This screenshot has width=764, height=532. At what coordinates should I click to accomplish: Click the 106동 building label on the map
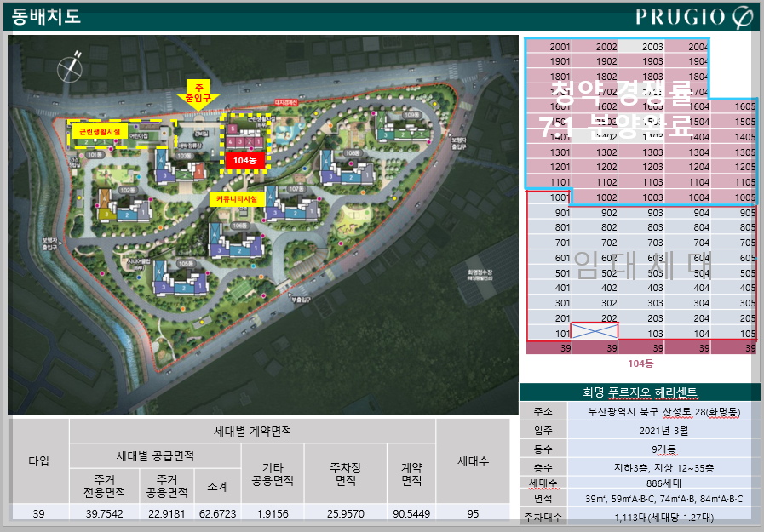point(239,226)
